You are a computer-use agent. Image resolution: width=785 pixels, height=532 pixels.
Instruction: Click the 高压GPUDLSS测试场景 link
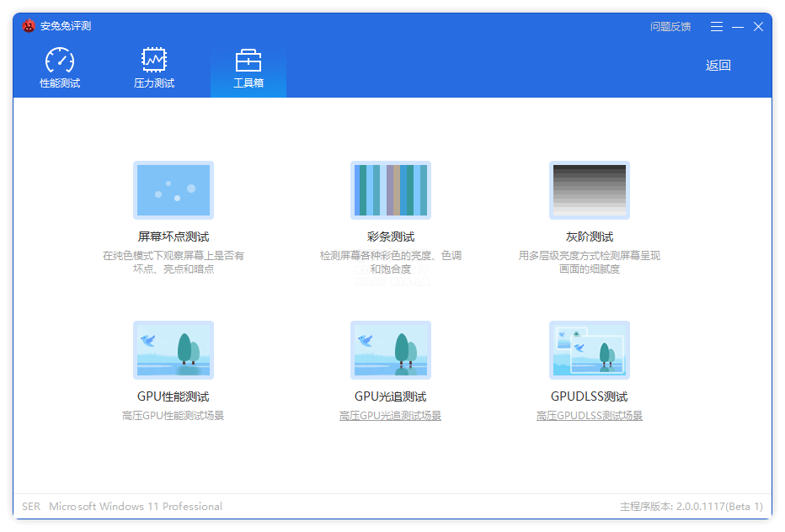pos(589,416)
